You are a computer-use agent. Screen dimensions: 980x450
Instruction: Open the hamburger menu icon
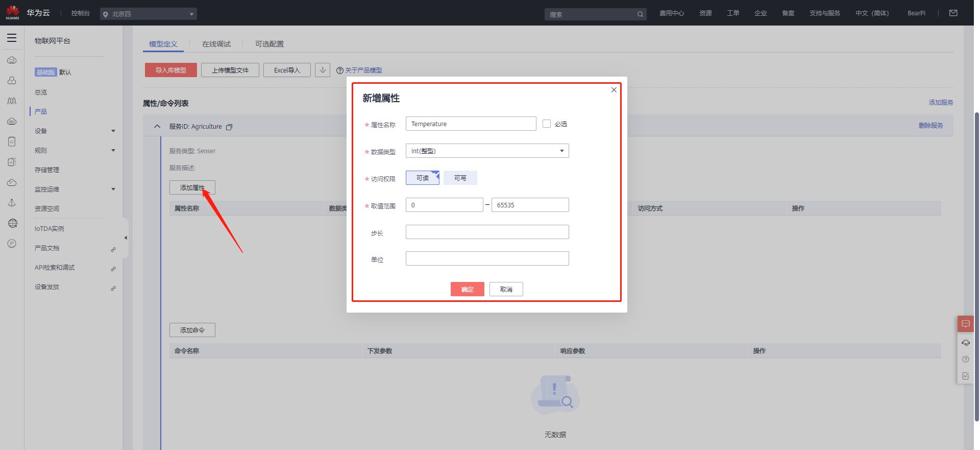pos(12,38)
